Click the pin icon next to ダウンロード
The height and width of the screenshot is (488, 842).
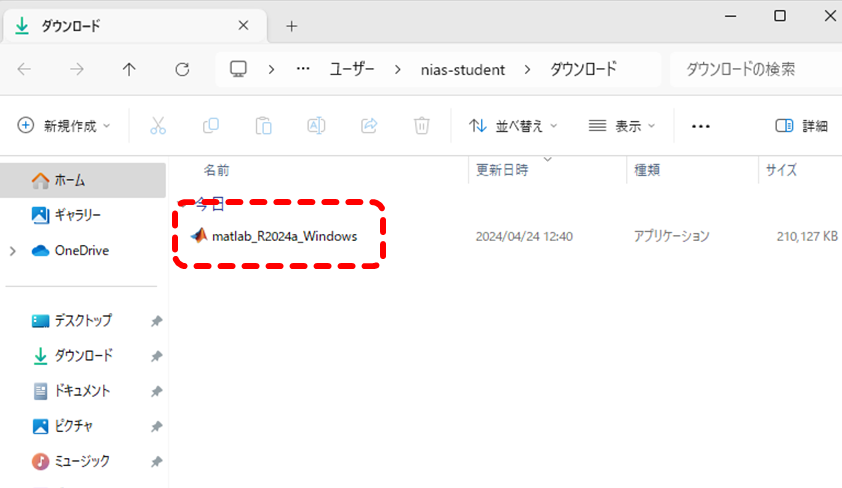coord(156,356)
